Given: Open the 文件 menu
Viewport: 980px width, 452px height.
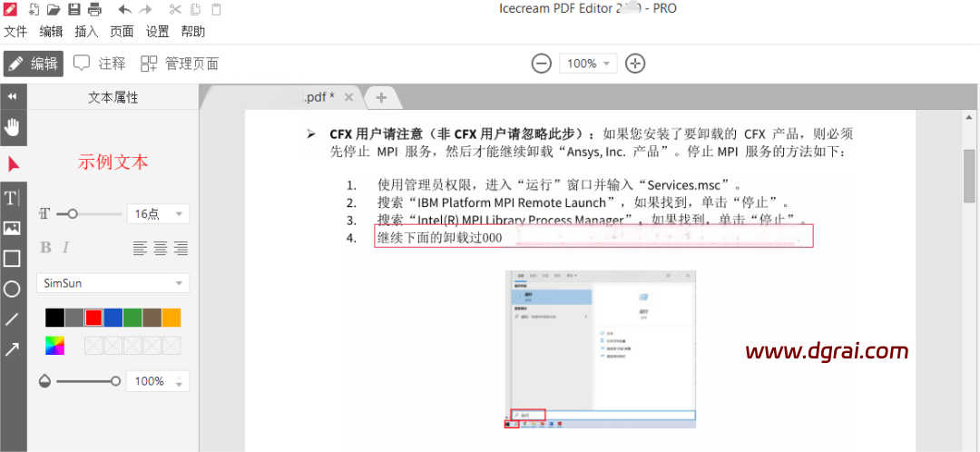Looking at the screenshot, I should click(x=15, y=32).
